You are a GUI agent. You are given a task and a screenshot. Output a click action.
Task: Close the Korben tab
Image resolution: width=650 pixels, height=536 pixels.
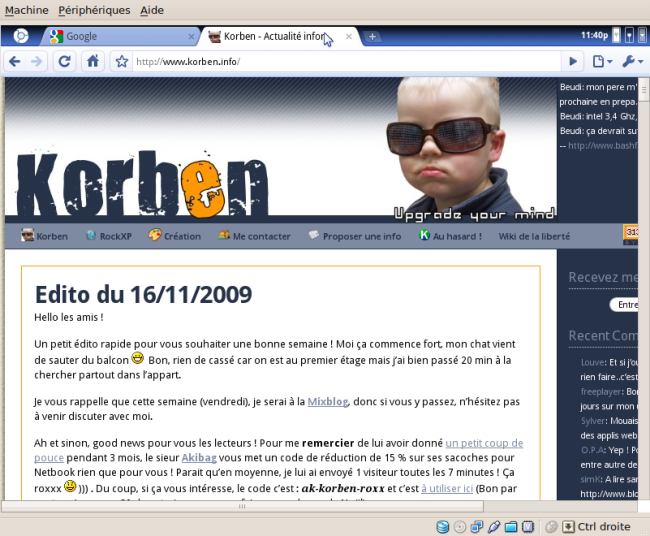pyautogui.click(x=349, y=36)
